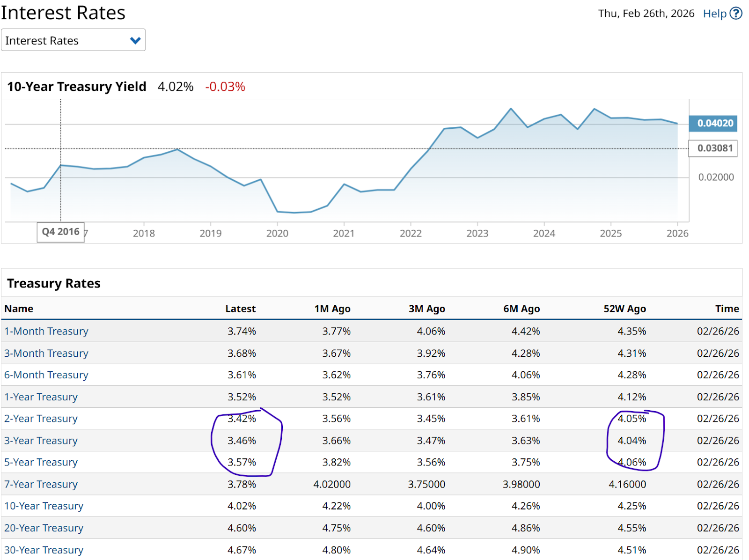
Task: Click the 2-Year Treasury link
Action: click(41, 419)
